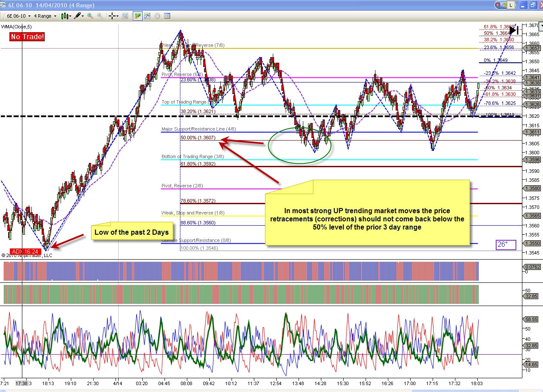Expand the crosshair cursor dropdown arrow
The width and height of the screenshot is (543, 392).
click(x=117, y=16)
